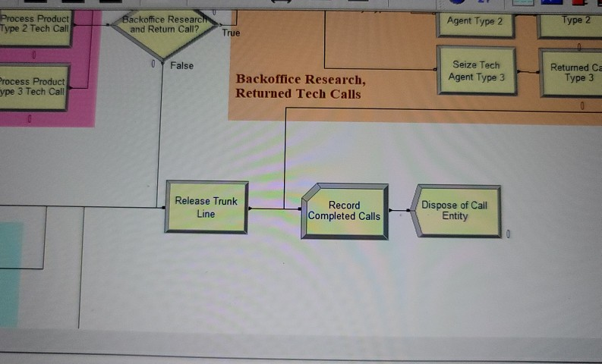Viewport: 602px width, 364px height.
Task: Click the counter 0 under Process Product Type 3
Action: point(30,119)
